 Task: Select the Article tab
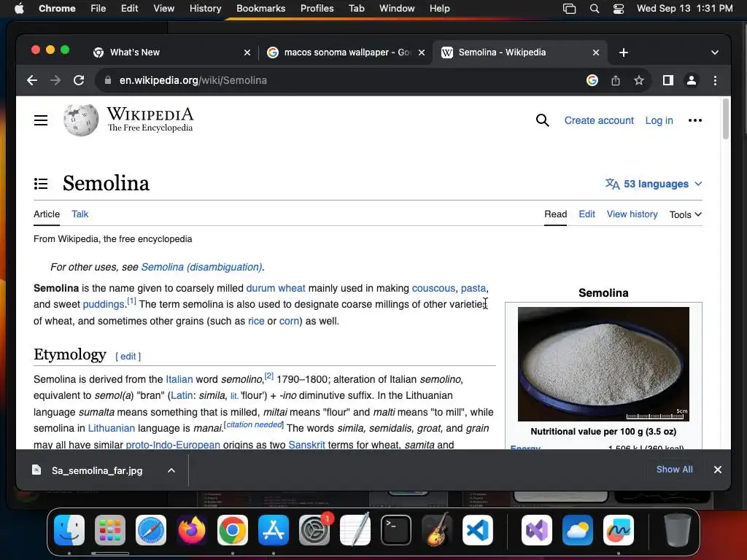pyautogui.click(x=47, y=214)
